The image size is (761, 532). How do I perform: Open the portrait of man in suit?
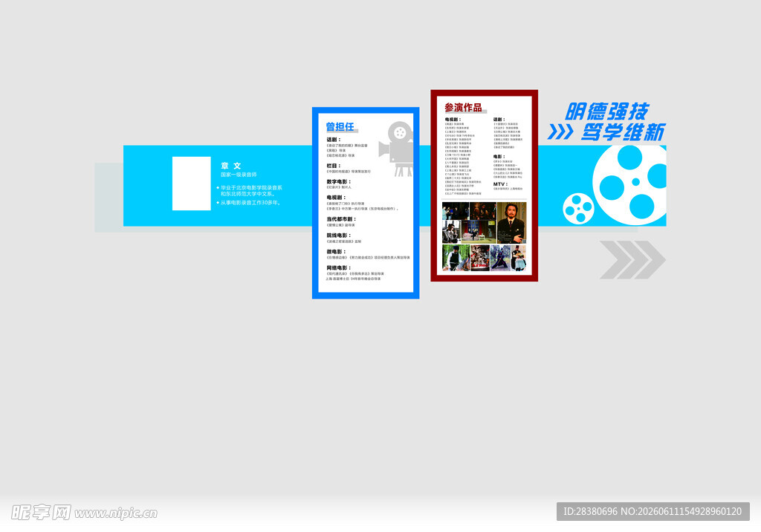[511, 223]
